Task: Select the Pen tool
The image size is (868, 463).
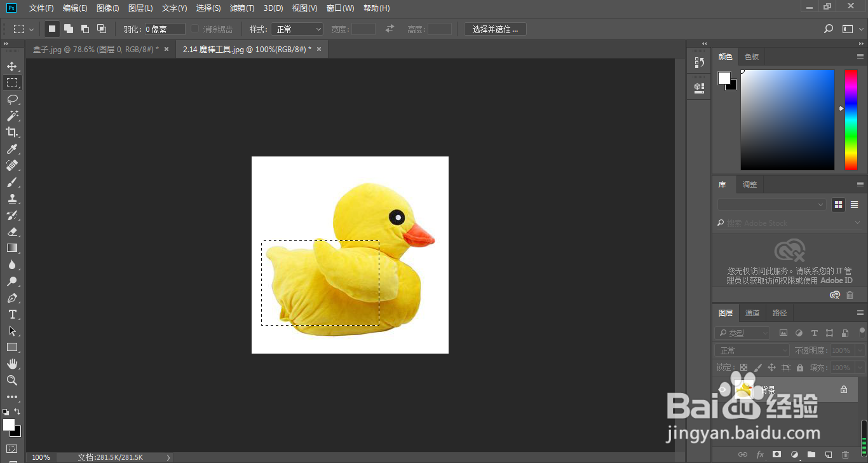Action: click(x=12, y=298)
